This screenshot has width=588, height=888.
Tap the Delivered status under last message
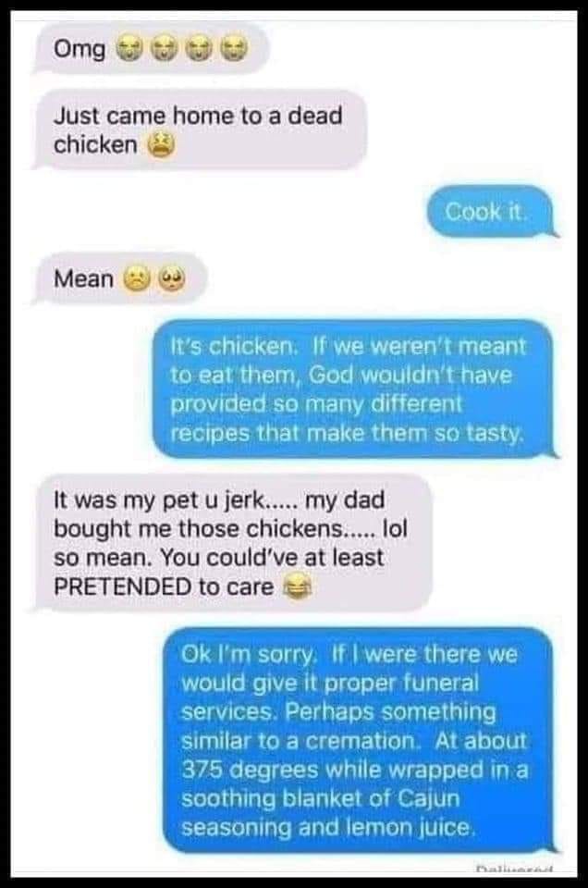514,869
